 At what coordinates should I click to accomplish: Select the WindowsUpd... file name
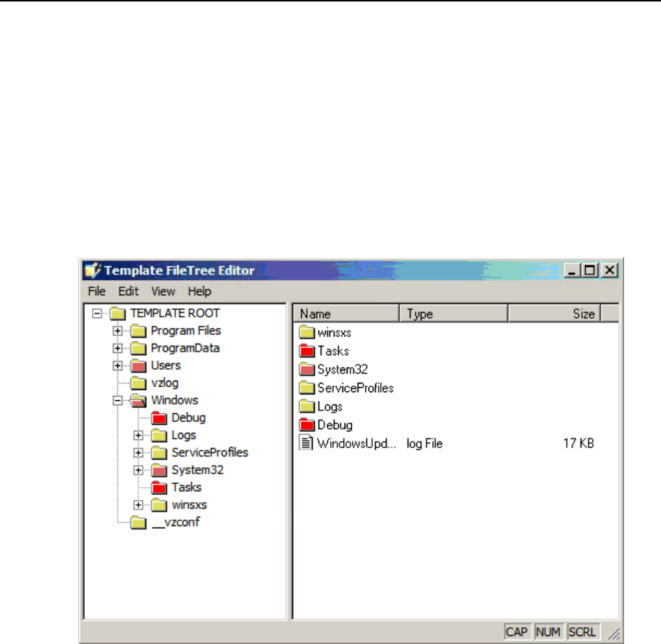357,444
